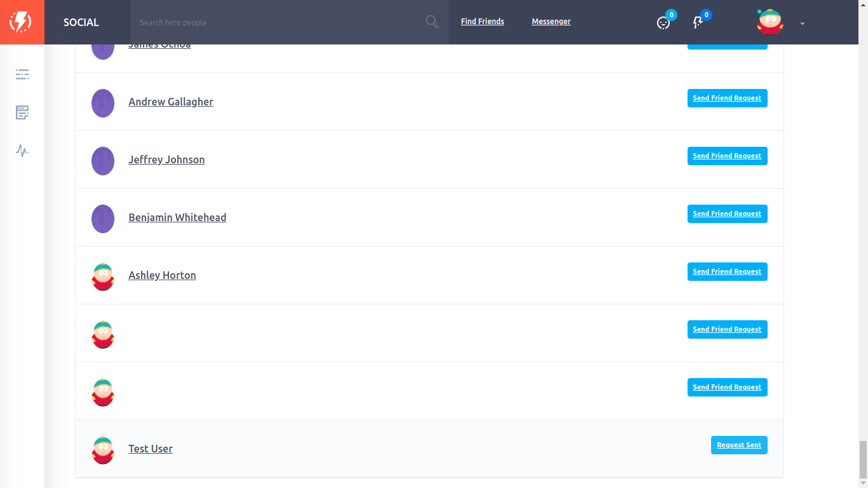Send friend request to Jeffrey Johnson
The width and height of the screenshot is (868, 488).
727,156
